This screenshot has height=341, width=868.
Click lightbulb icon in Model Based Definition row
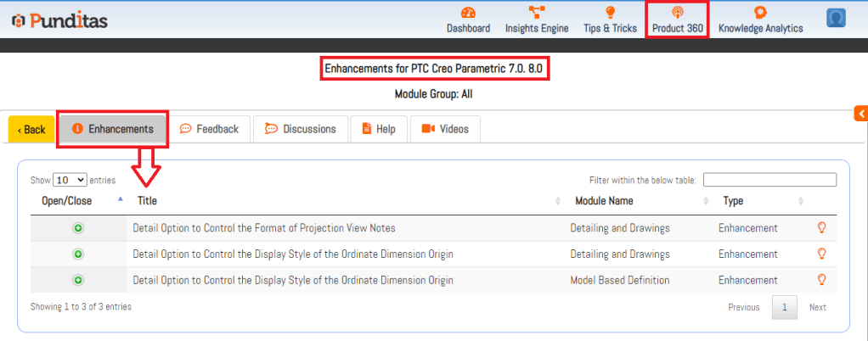tap(821, 279)
